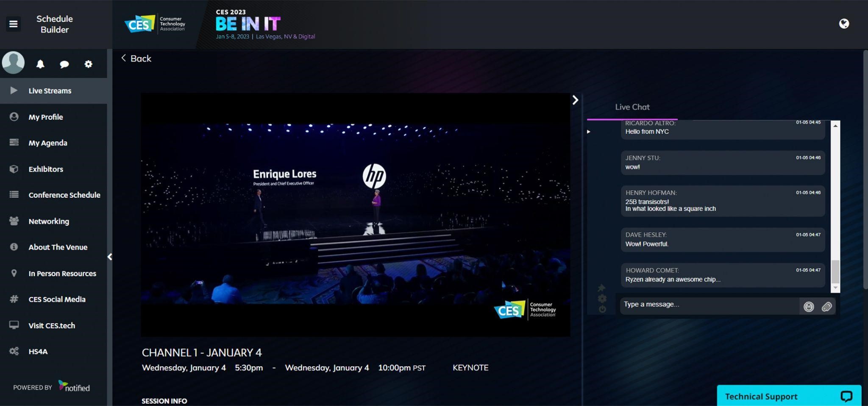Collapse the left sidebar arrow
The image size is (868, 406).
click(110, 257)
